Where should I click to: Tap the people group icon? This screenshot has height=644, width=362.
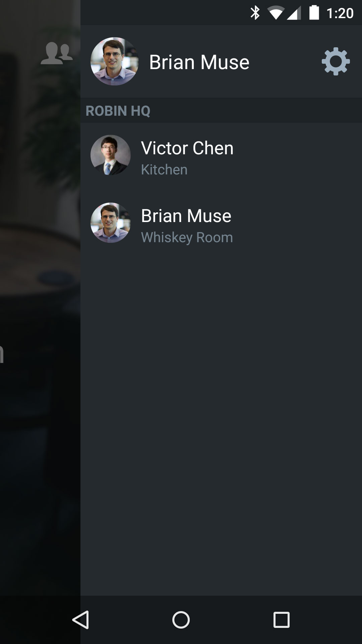[57, 53]
